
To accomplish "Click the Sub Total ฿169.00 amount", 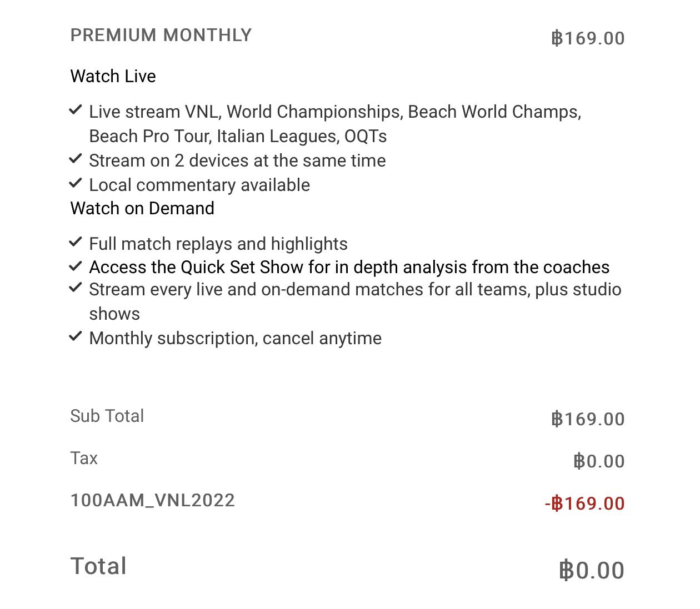I will pos(588,419).
